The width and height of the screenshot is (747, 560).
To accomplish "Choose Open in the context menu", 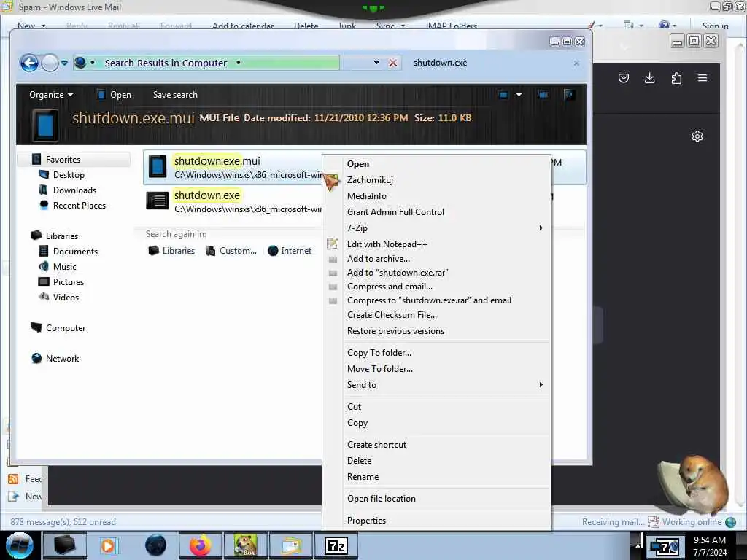I will pyautogui.click(x=437, y=164).
